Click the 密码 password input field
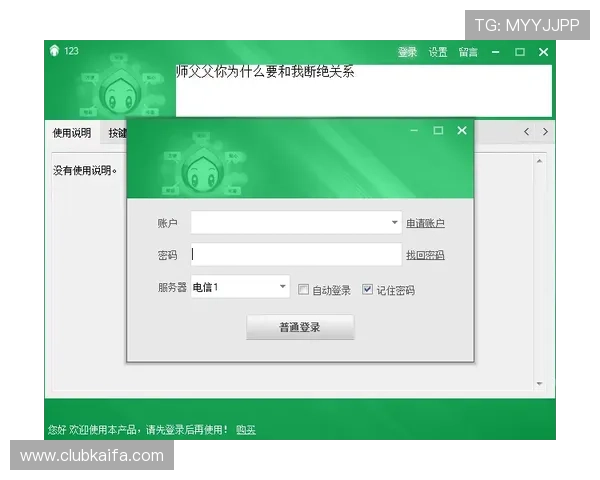Viewport: 600px width, 480px height. (296, 254)
